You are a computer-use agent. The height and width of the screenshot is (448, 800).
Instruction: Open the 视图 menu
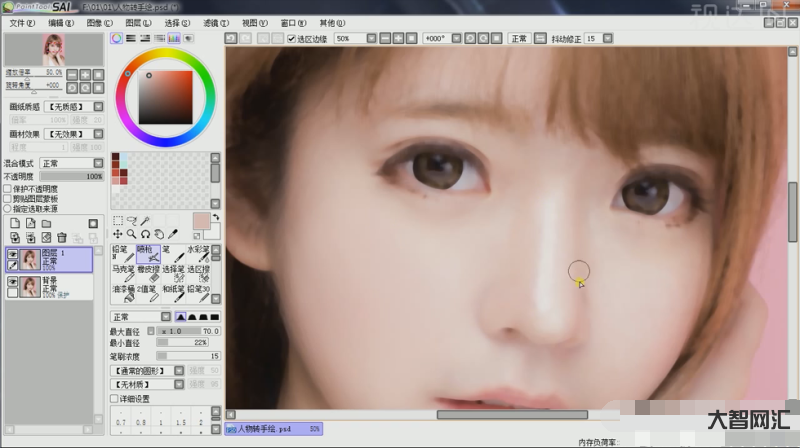point(254,21)
